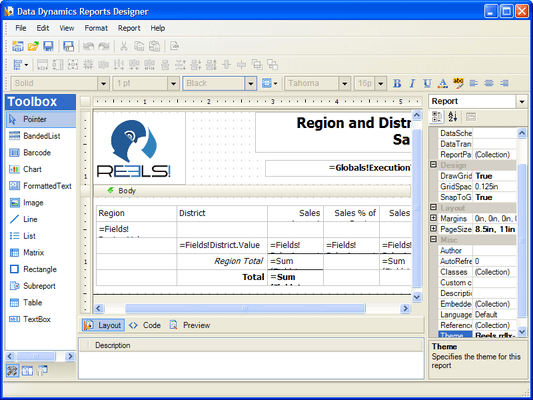533x400 pixels.
Task: Collapse the Misc property category
Action: pyautogui.click(x=433, y=239)
